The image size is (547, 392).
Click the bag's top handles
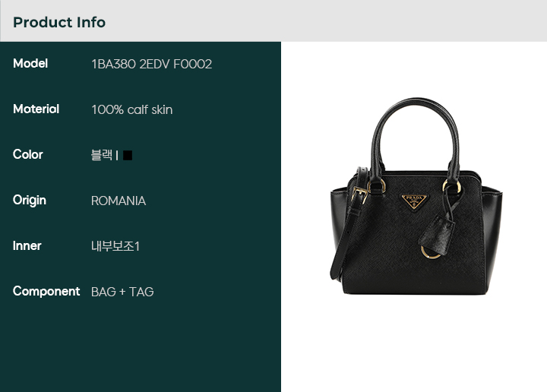tap(415, 140)
